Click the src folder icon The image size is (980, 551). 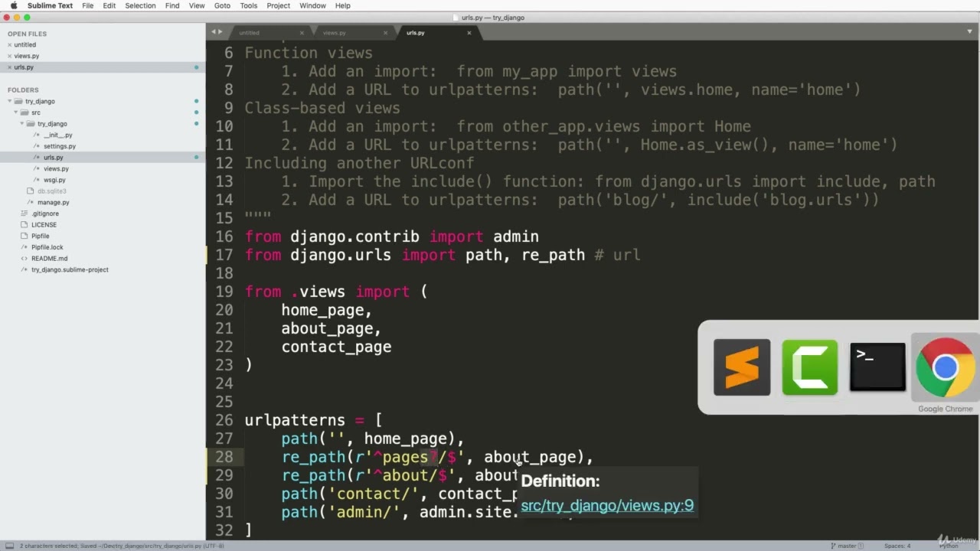[x=25, y=112]
